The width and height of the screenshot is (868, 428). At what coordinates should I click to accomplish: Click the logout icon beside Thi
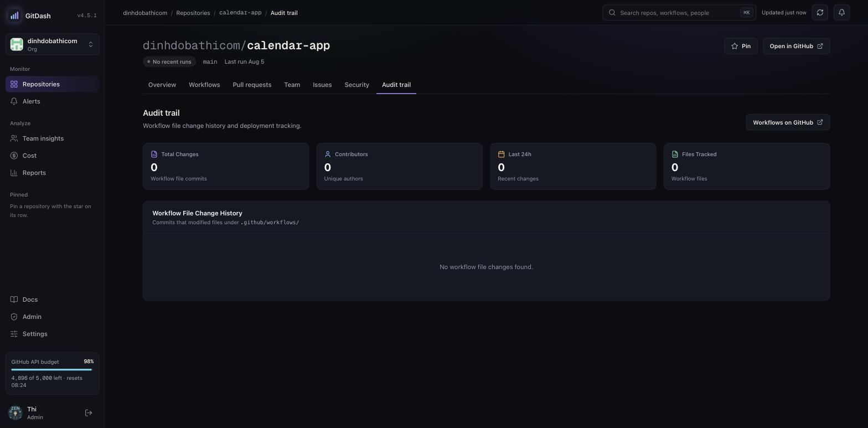coord(89,412)
